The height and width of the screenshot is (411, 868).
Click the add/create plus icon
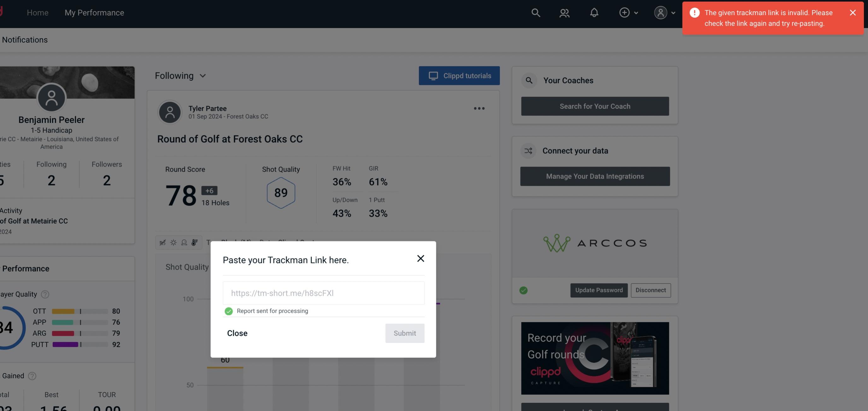coord(625,12)
